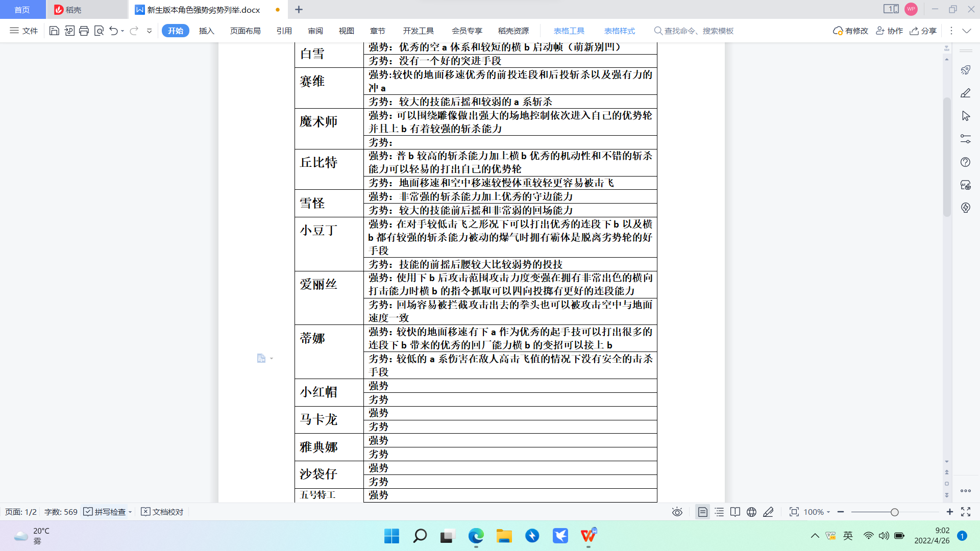Open the 会员专享 tab
This screenshot has width=980, height=551.
click(x=467, y=31)
